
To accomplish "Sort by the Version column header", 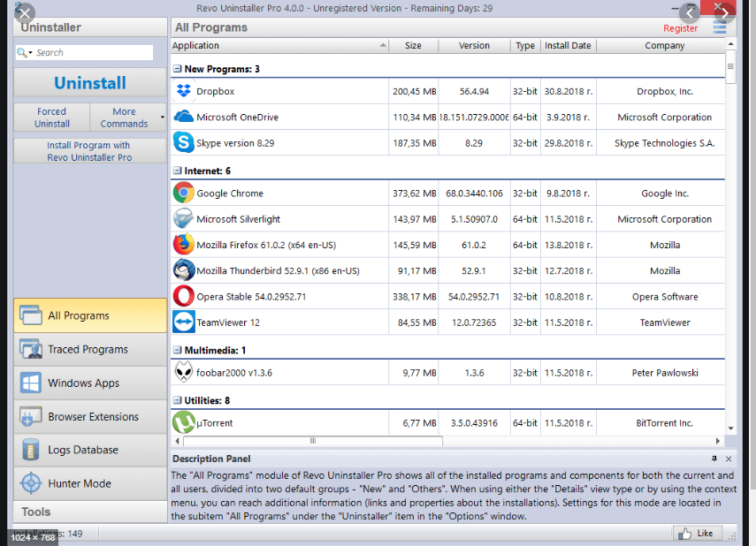I will tap(474, 45).
